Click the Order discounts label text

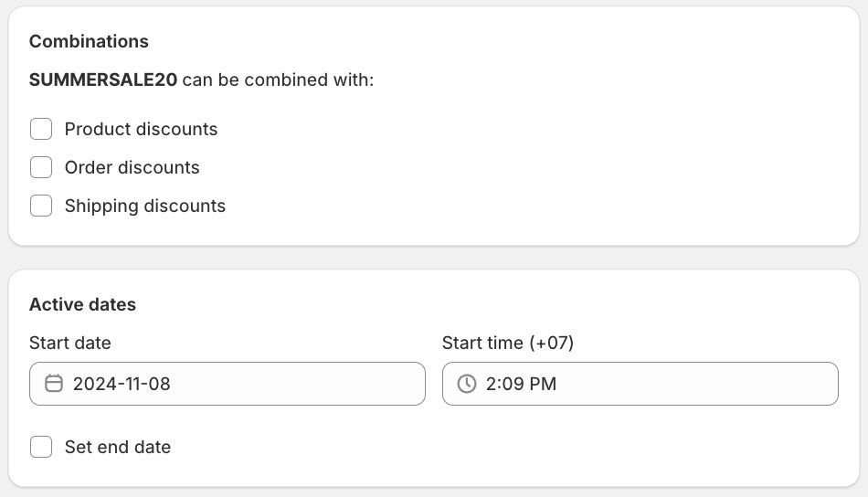pos(132,167)
